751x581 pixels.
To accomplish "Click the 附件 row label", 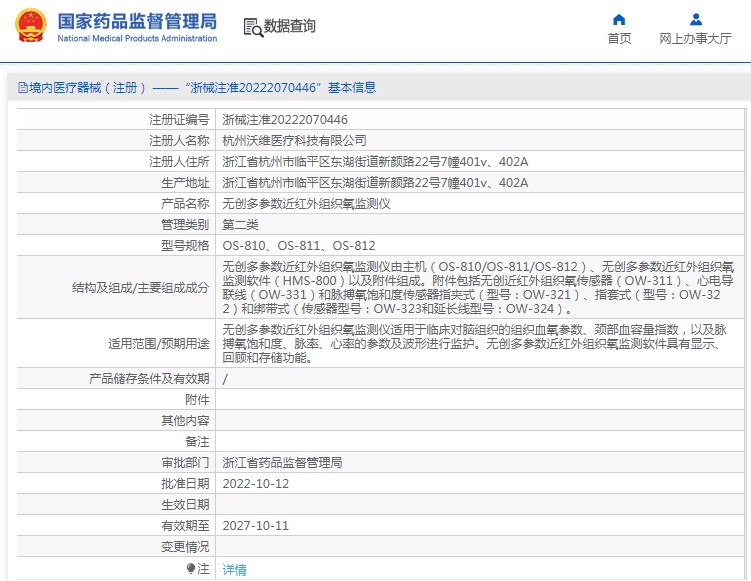I will [197, 400].
